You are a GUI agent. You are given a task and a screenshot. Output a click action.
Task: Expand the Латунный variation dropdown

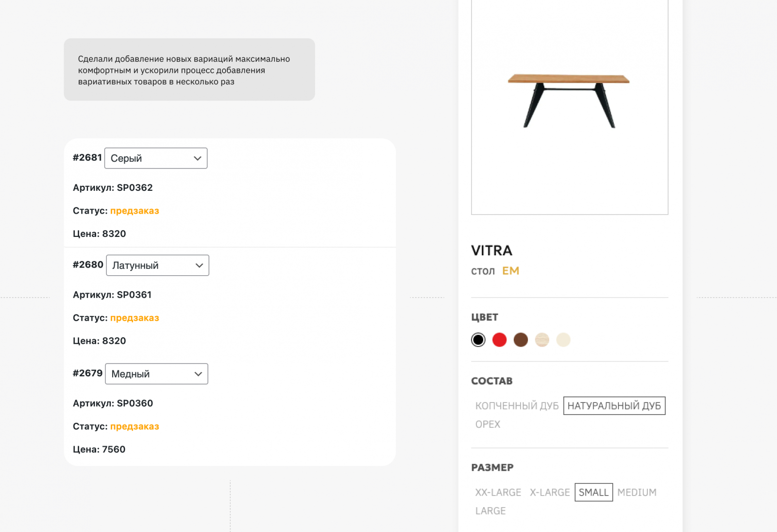tap(157, 266)
